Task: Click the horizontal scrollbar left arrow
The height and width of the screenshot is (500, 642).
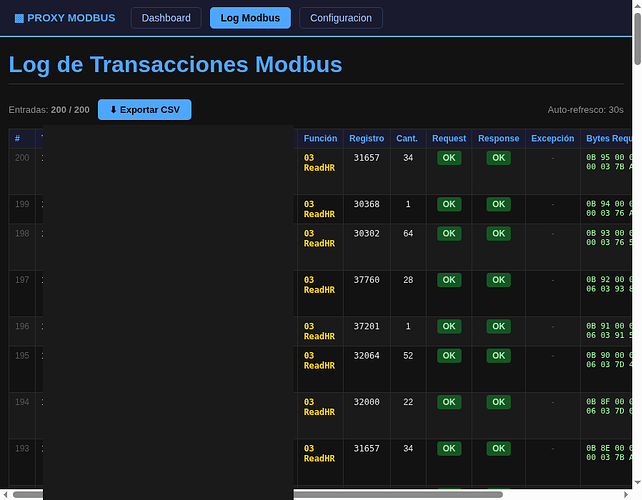Action: (5, 495)
